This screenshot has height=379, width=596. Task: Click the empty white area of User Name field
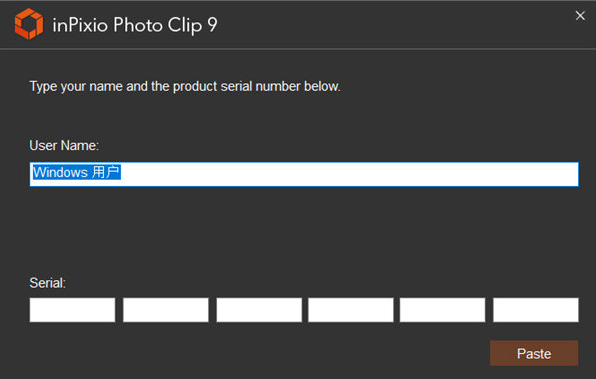[350, 174]
